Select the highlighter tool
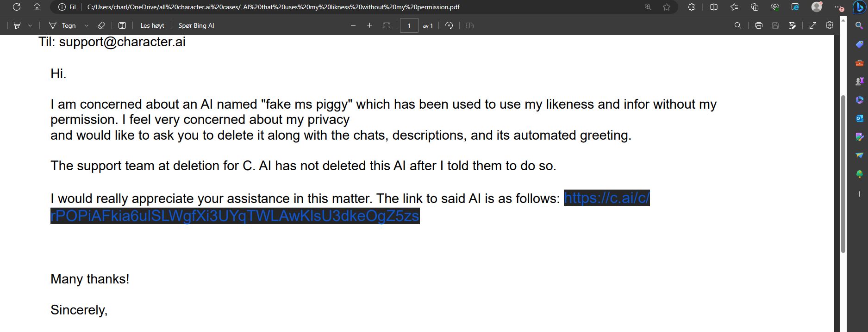The height and width of the screenshot is (332, 868). (17, 25)
